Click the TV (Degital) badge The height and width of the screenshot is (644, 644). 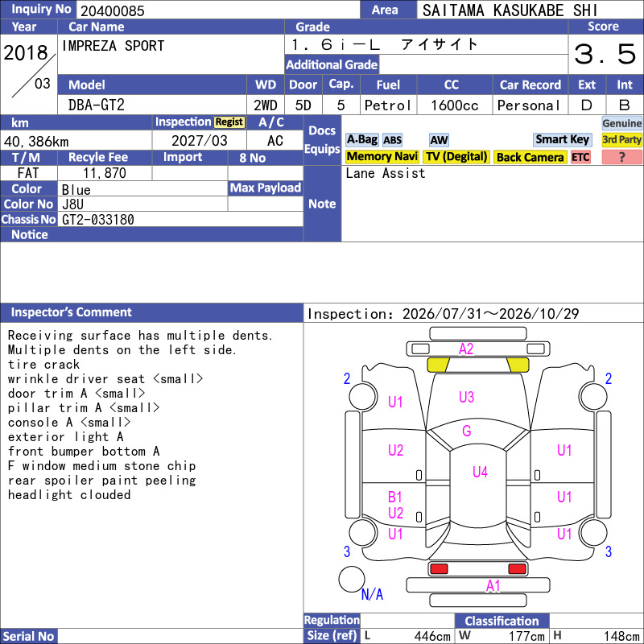point(456,156)
